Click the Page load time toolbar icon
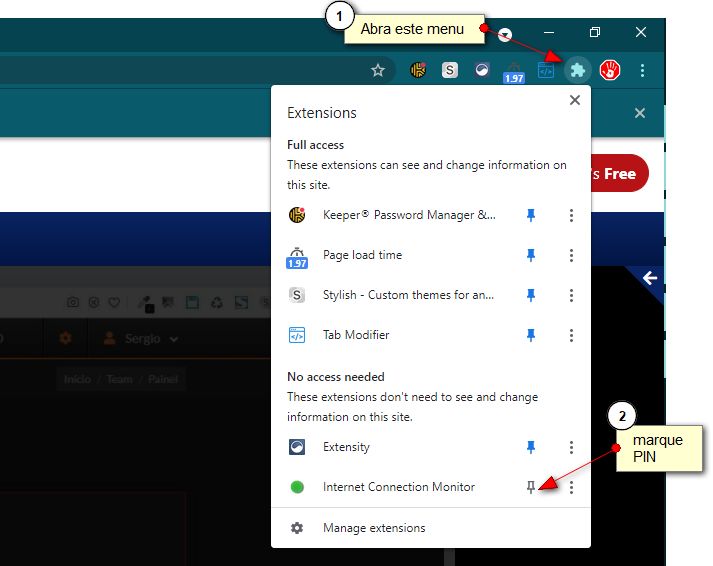This screenshot has height=566, width=713. [x=514, y=73]
